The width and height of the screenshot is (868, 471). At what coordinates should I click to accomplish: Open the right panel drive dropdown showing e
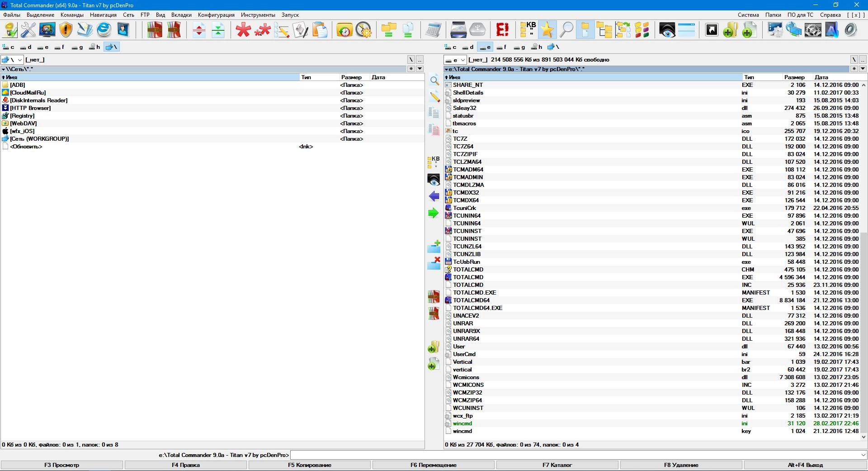(x=455, y=60)
